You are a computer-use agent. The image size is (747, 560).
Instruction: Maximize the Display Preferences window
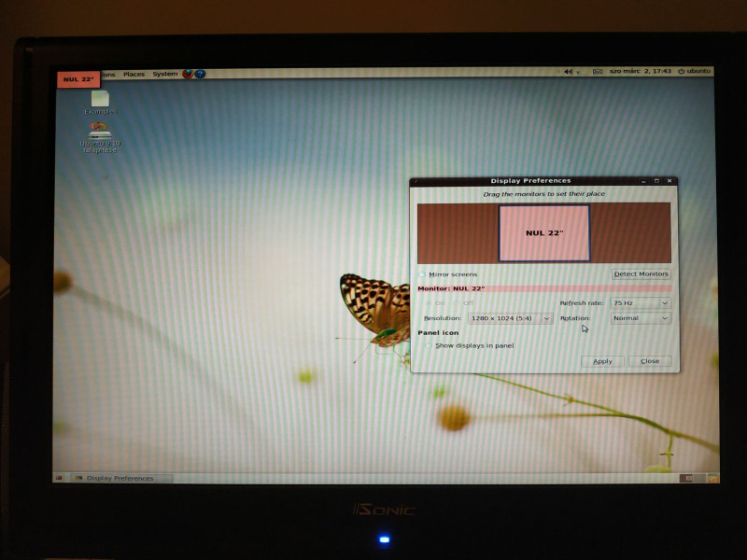click(x=656, y=181)
